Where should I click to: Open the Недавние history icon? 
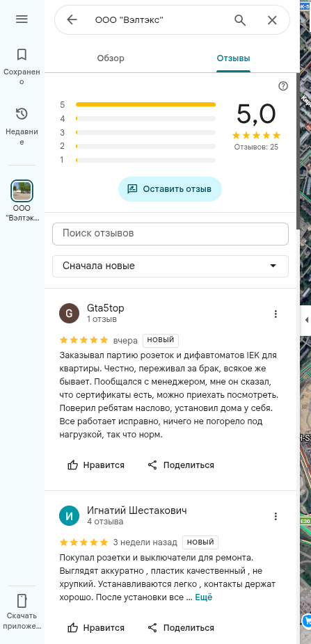tap(22, 114)
